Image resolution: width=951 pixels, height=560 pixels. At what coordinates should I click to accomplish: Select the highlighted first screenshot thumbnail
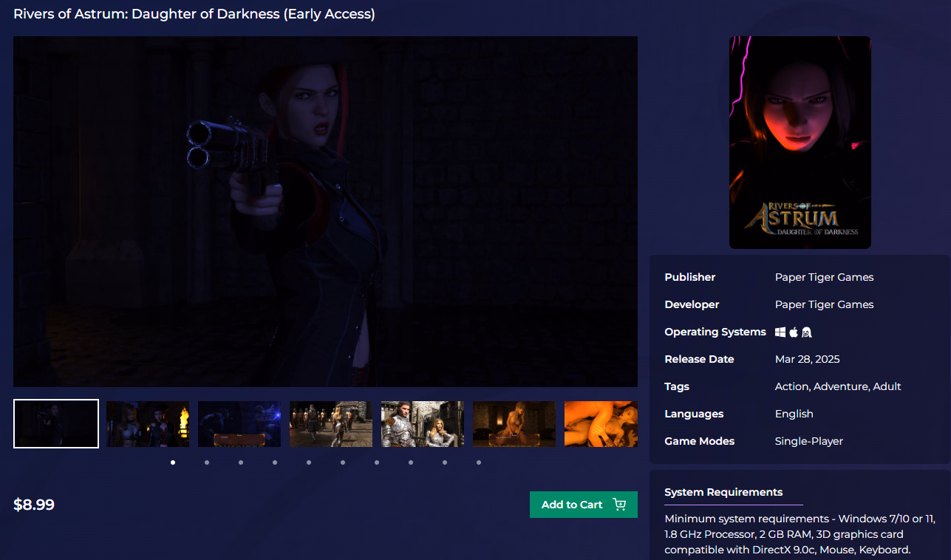(56, 424)
